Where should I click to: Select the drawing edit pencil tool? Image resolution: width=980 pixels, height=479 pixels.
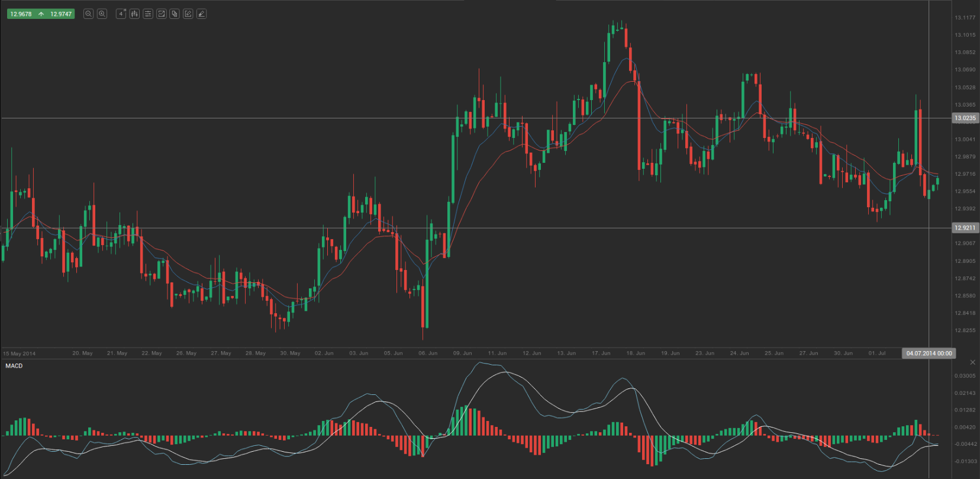188,14
